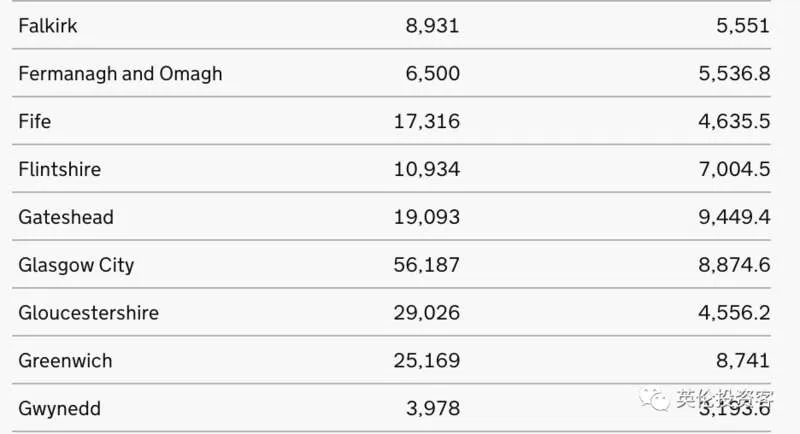
Task: Select the 9,449.4 rate for Gateshead
Action: [x=734, y=217]
